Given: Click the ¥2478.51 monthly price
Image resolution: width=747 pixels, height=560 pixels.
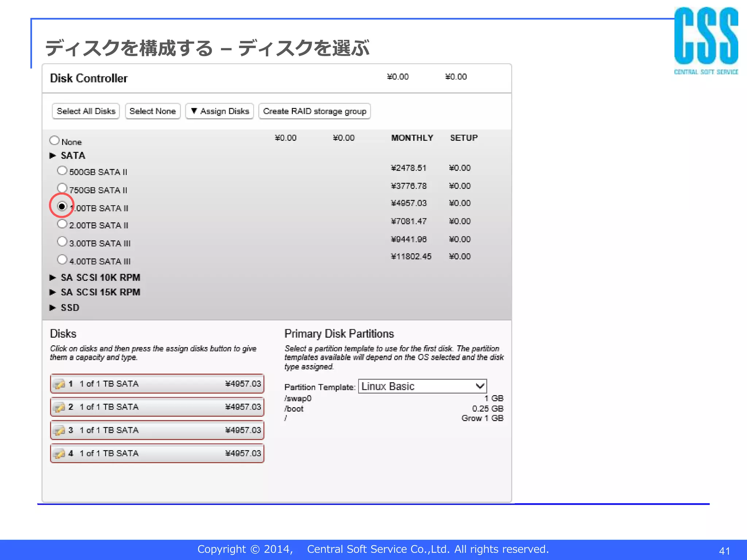Looking at the screenshot, I should coord(409,168).
